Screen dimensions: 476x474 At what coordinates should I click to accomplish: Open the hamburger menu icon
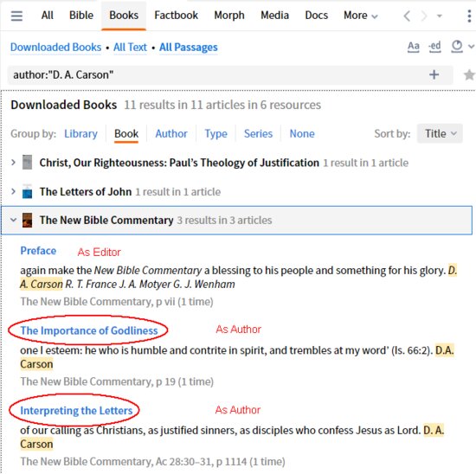(x=16, y=16)
